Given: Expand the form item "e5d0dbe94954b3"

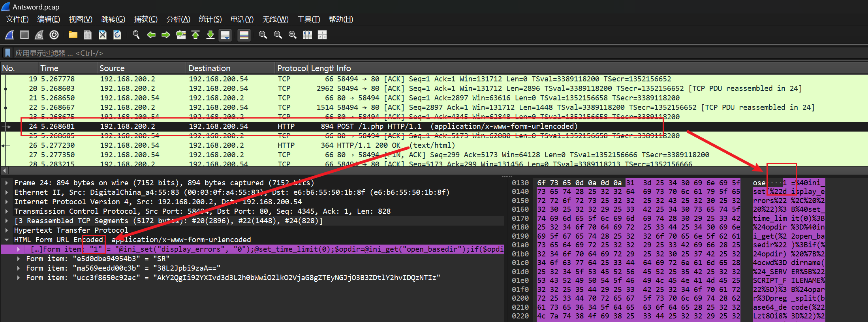Looking at the screenshot, I should (x=19, y=259).
